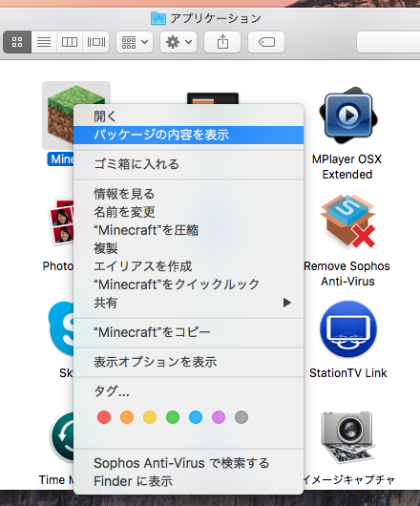Viewport: 420px width, 506px height.
Task: Choose タグ... menu item
Action: point(188,391)
